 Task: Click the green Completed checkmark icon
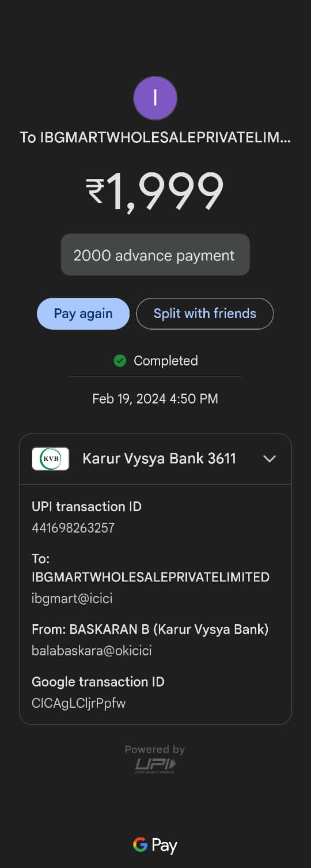pos(120,361)
